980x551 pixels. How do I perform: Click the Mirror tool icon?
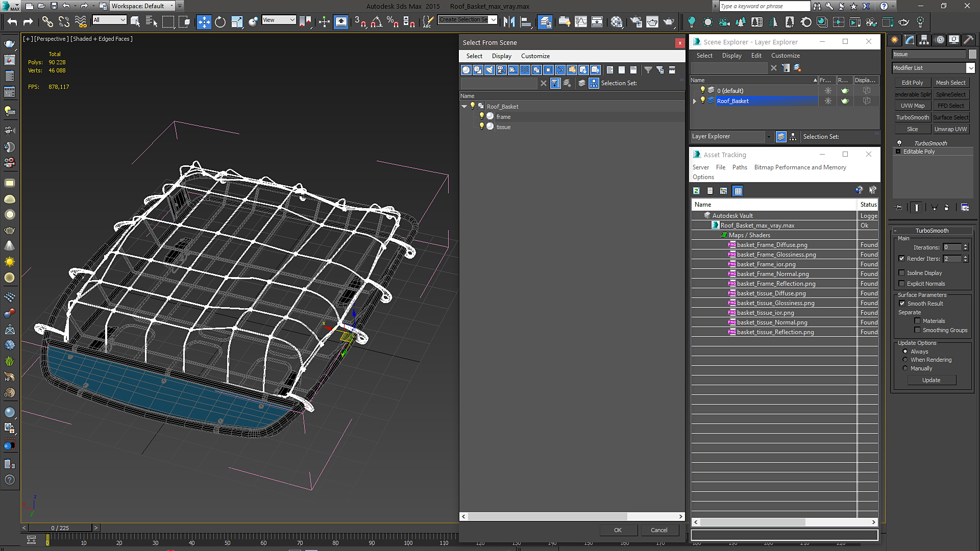(509, 22)
